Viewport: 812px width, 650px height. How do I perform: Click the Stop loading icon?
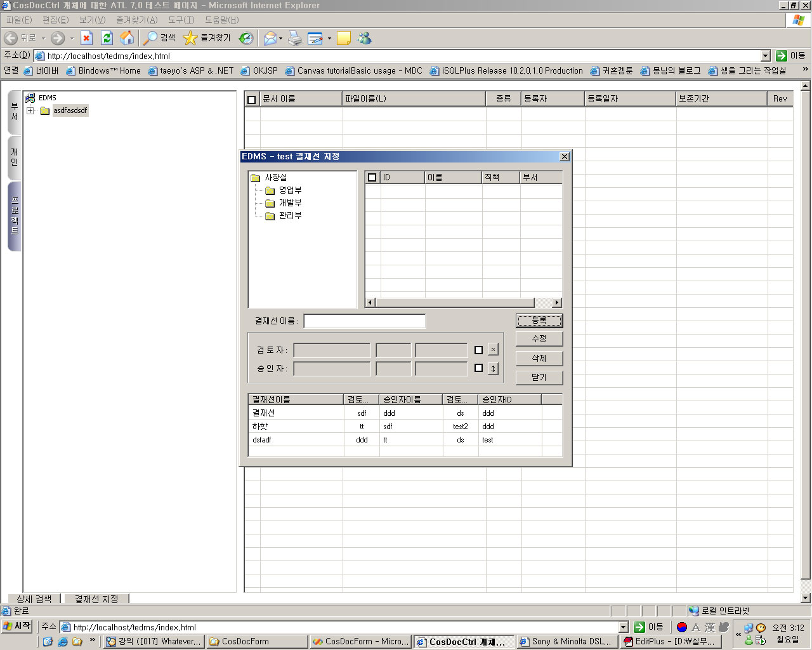click(87, 38)
